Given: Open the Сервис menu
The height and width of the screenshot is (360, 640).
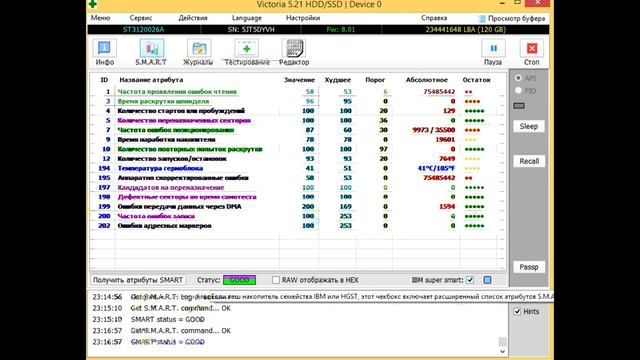Looking at the screenshot, I should tap(141, 18).
